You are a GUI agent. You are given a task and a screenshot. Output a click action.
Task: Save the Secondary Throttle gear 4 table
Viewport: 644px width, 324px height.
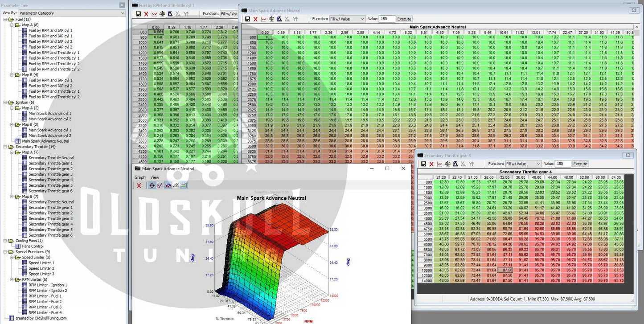point(423,164)
